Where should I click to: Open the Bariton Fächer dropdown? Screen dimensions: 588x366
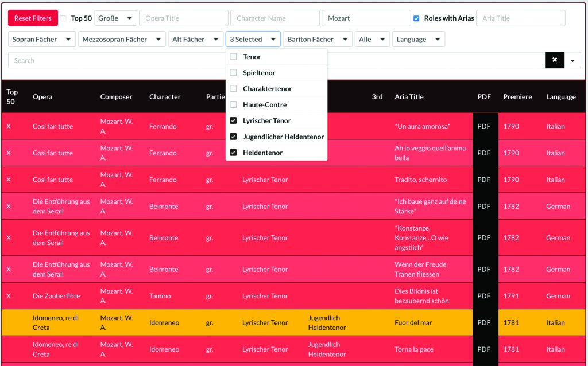317,39
